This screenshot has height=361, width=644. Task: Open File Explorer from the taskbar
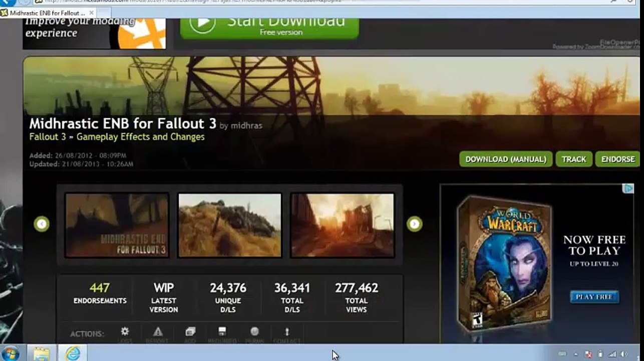point(42,353)
